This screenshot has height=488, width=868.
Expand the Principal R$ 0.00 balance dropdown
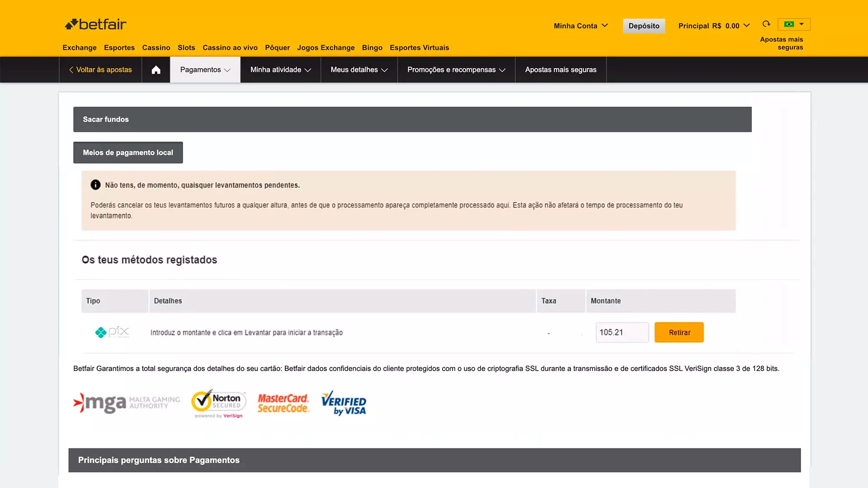coord(714,26)
